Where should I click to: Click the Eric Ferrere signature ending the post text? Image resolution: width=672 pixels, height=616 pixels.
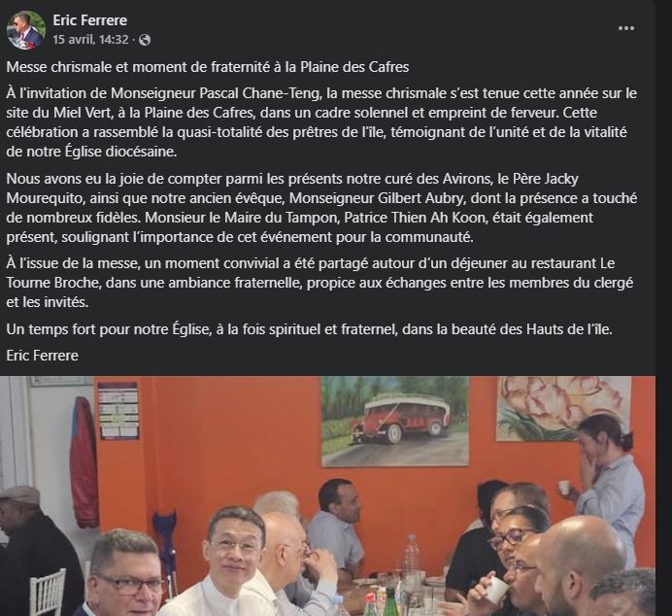click(x=43, y=356)
